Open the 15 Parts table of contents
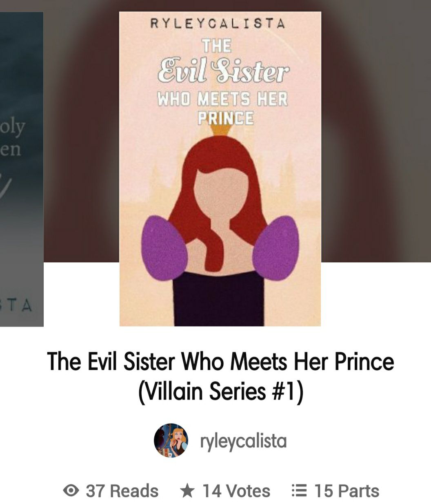 click(335, 491)
